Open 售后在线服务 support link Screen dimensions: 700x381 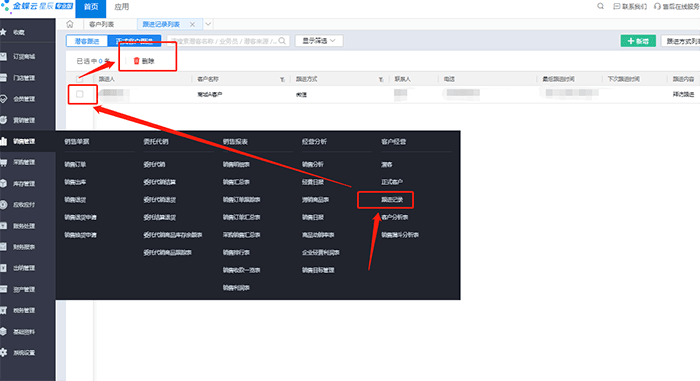(x=676, y=6)
